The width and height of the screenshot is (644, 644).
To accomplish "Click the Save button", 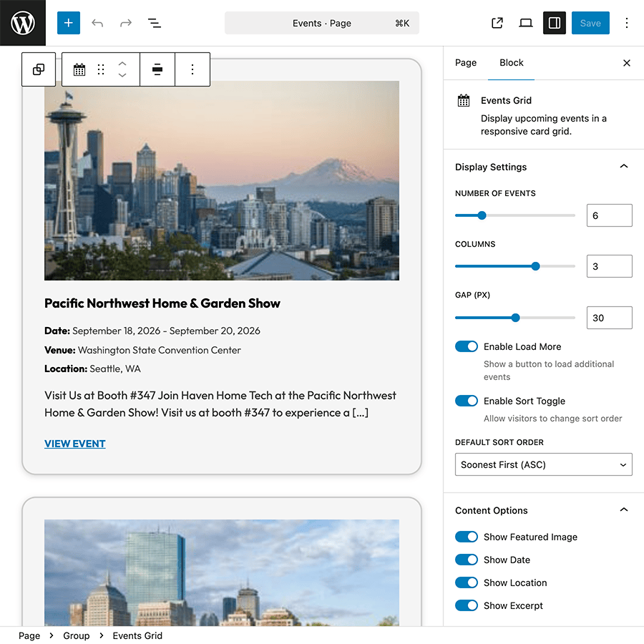I will [590, 23].
